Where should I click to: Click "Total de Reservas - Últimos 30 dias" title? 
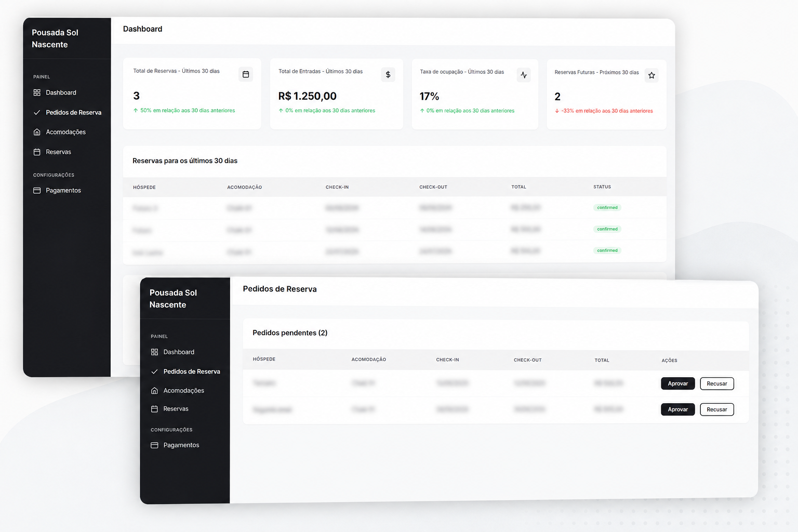(x=177, y=71)
